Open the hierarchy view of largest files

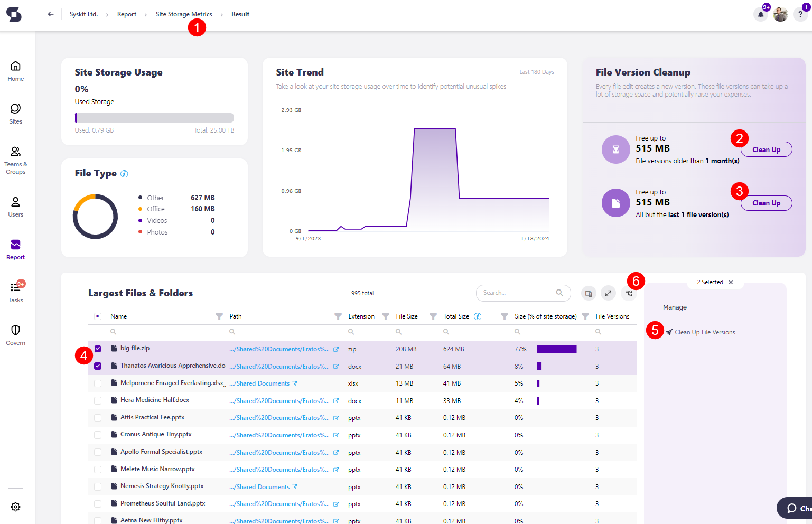[x=628, y=293]
